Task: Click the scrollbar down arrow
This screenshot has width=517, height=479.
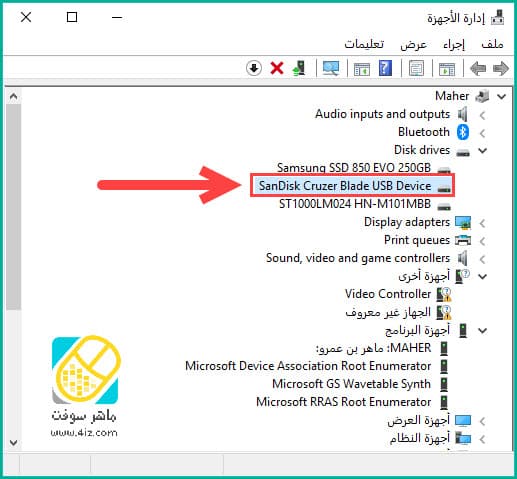Action: (x=13, y=443)
